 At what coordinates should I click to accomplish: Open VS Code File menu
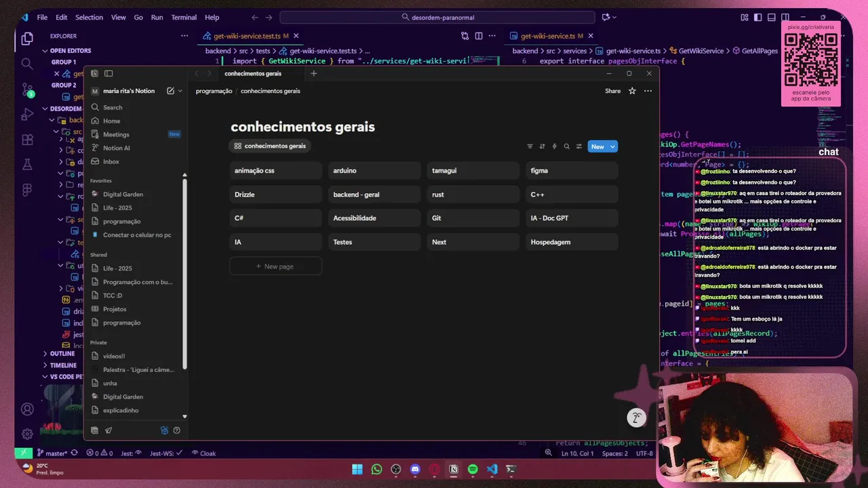click(x=42, y=18)
